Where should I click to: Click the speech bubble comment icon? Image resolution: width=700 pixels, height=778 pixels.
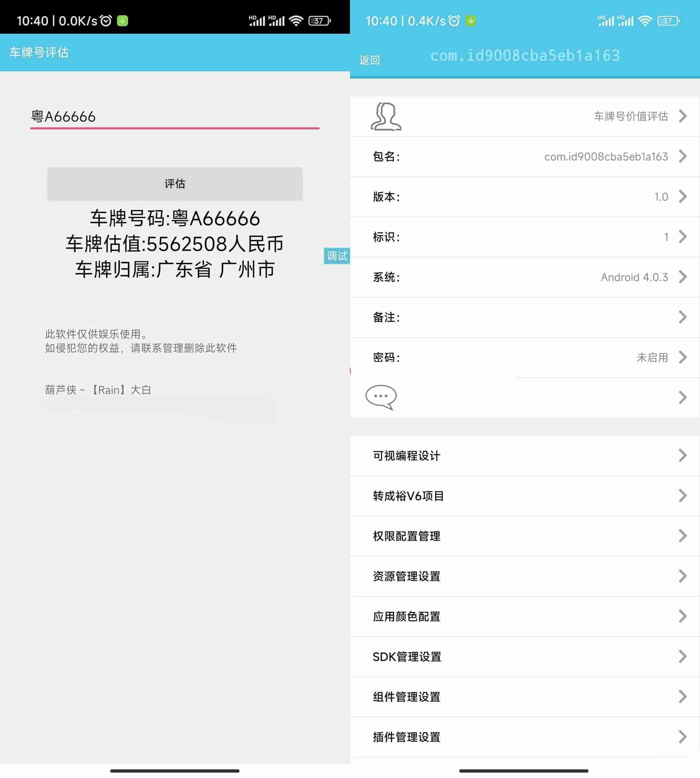click(381, 397)
